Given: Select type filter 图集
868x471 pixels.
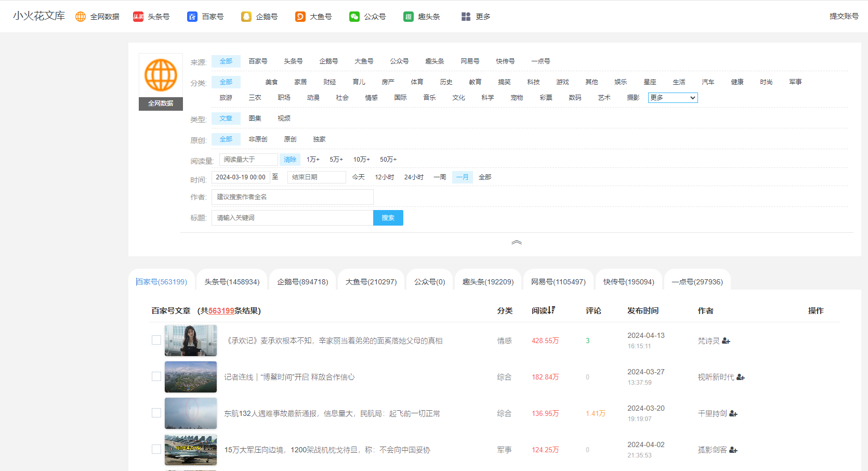Looking at the screenshot, I should pyautogui.click(x=255, y=119).
